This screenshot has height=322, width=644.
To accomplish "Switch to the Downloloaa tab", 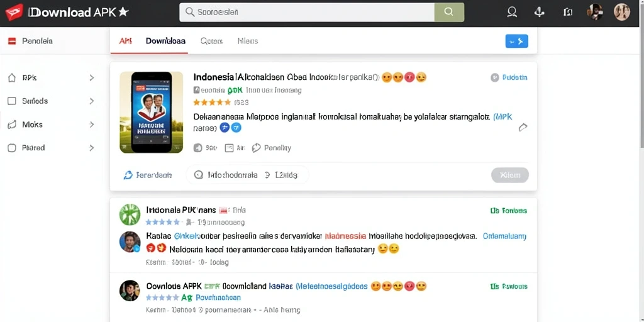I will click(x=165, y=41).
